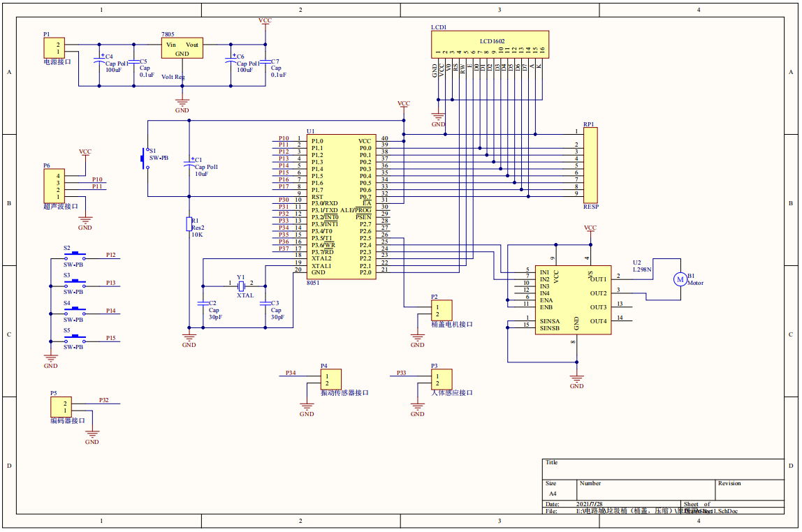Select the RP1 RESP resistor pack
The height and width of the screenshot is (532, 802).
pyautogui.click(x=590, y=165)
